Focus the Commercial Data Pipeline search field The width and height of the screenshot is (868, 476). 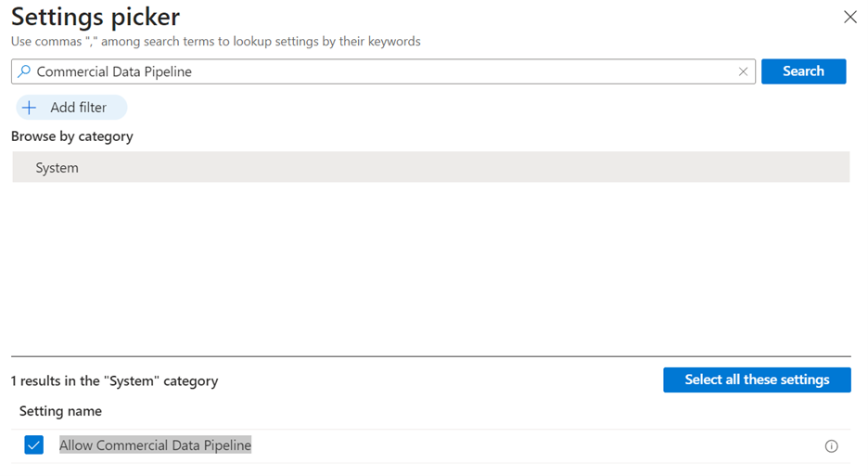[371, 71]
